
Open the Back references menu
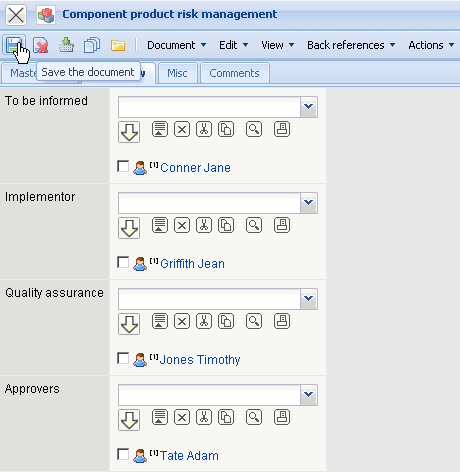(x=351, y=45)
